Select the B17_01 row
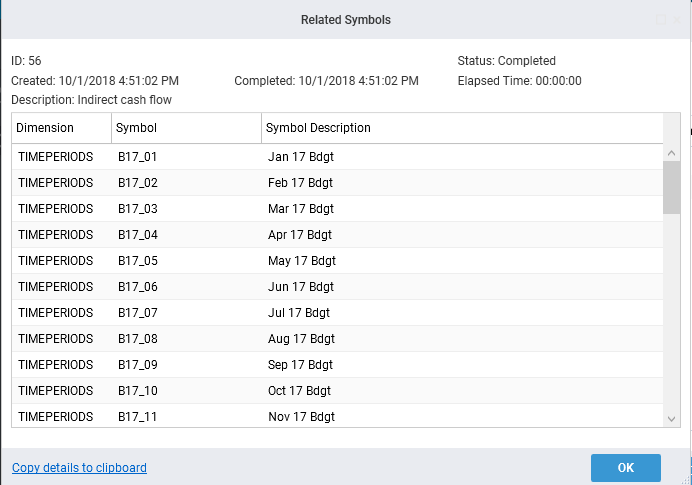Screen dimensions: 692x485 pyautogui.click(x=137, y=157)
